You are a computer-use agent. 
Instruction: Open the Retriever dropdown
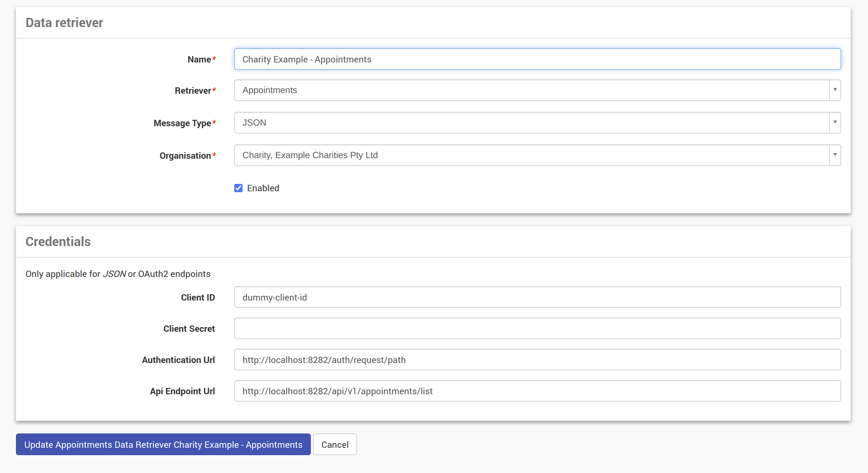pyautogui.click(x=532, y=90)
